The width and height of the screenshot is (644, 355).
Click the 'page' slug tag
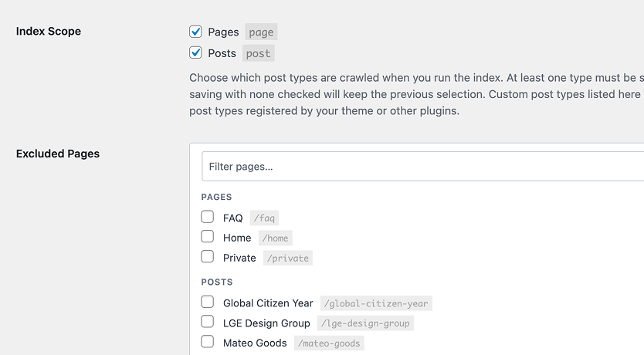pos(261,32)
